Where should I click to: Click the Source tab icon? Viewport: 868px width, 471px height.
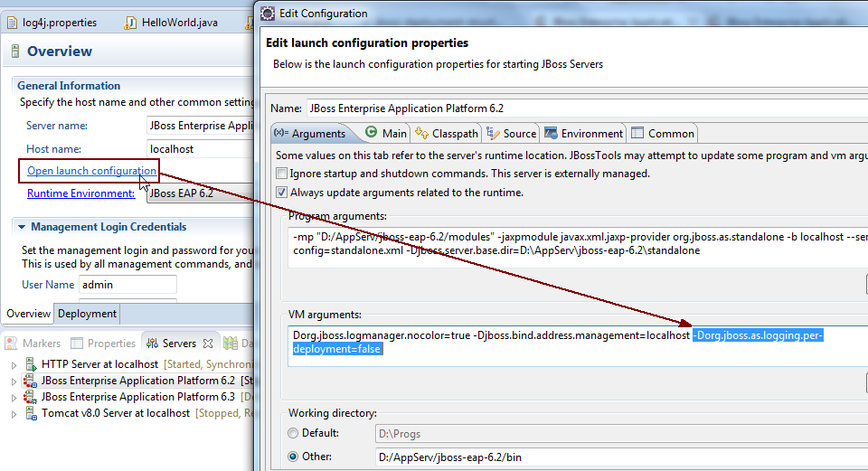(x=493, y=133)
